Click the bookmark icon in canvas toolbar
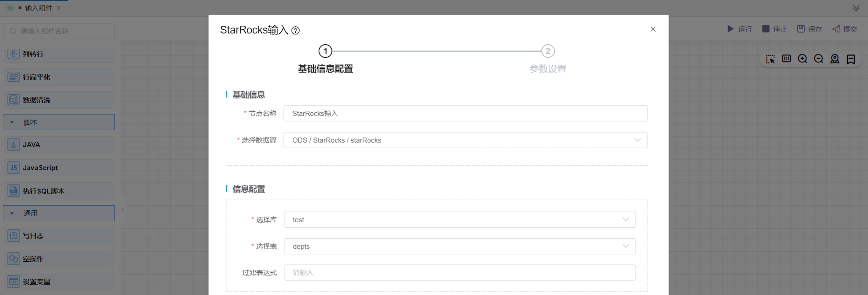Viewport: 868px width, 295px height. pyautogui.click(x=851, y=59)
